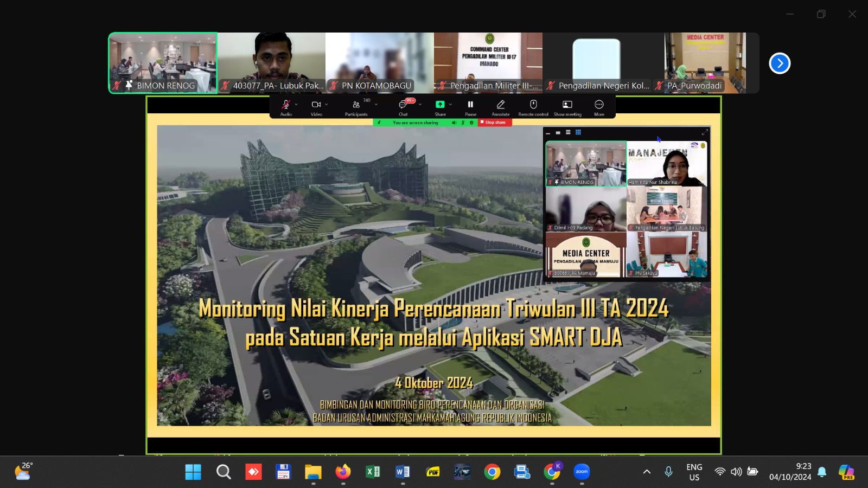This screenshot has width=868, height=488.
Task: Click the Show meeting icon
Action: click(x=567, y=105)
